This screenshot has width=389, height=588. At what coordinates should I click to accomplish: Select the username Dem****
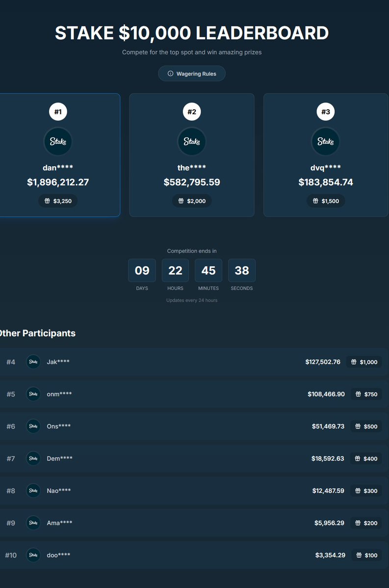click(x=60, y=458)
